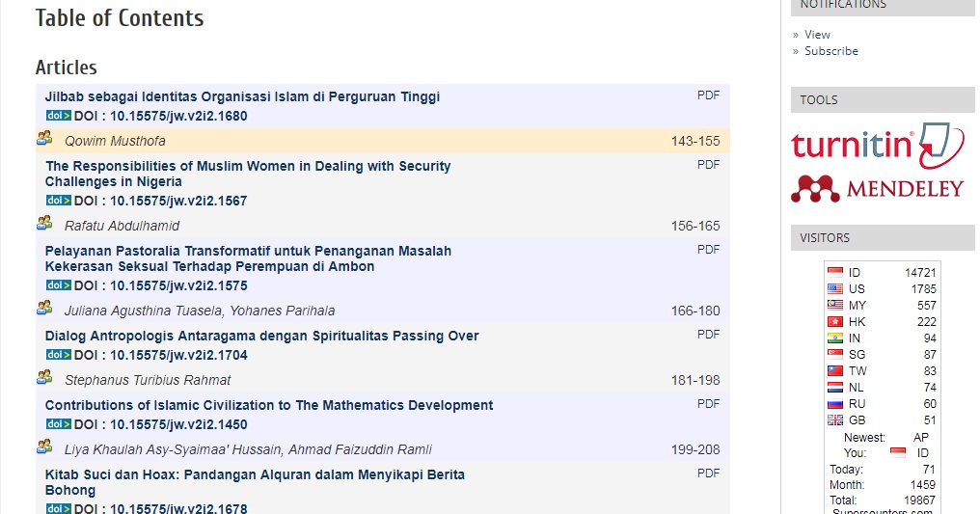Open the PDF for the Kitab Suci dan Hoax article
This screenshot has width=980, height=514.
708,473
